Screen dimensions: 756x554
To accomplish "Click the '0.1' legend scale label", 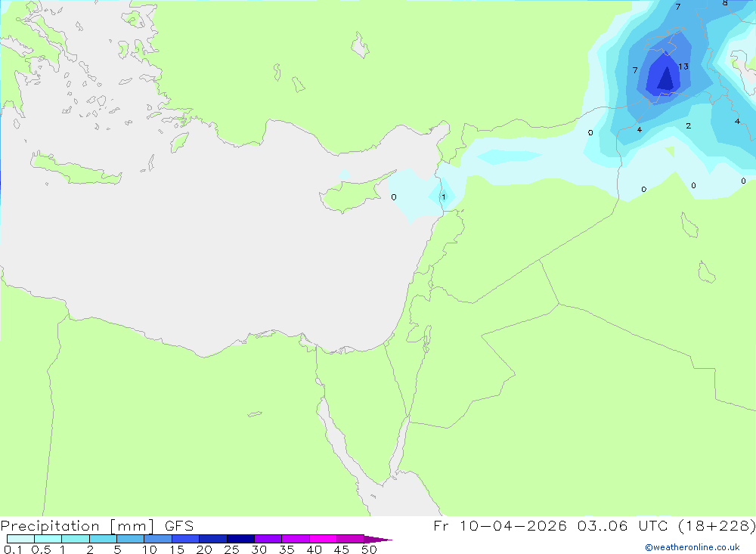I will (x=13, y=549).
